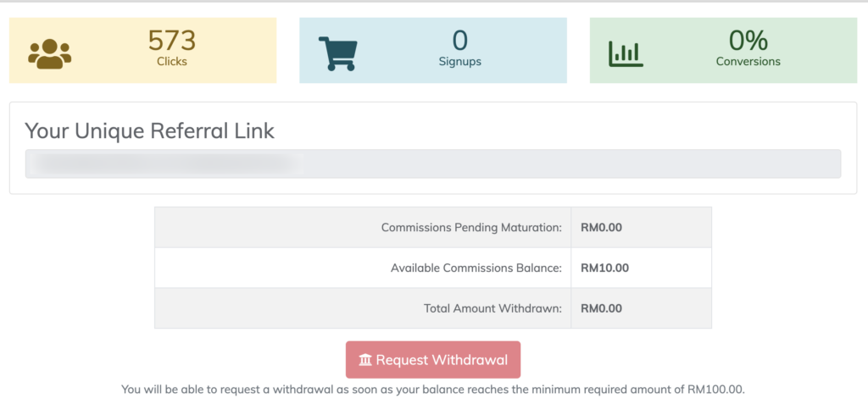Viewport: 868px width, 404px height.
Task: Click the Conversions label text
Action: click(748, 62)
